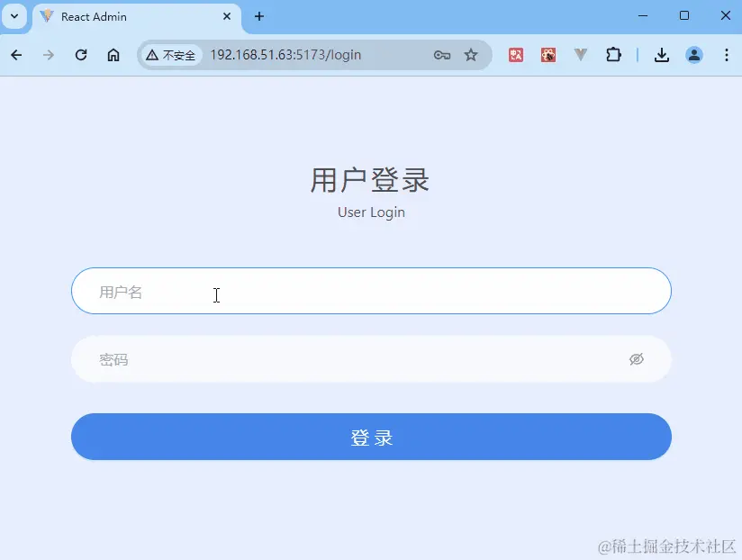This screenshot has height=560, width=742.
Task: Click the back navigation arrow
Action: pyautogui.click(x=15, y=54)
